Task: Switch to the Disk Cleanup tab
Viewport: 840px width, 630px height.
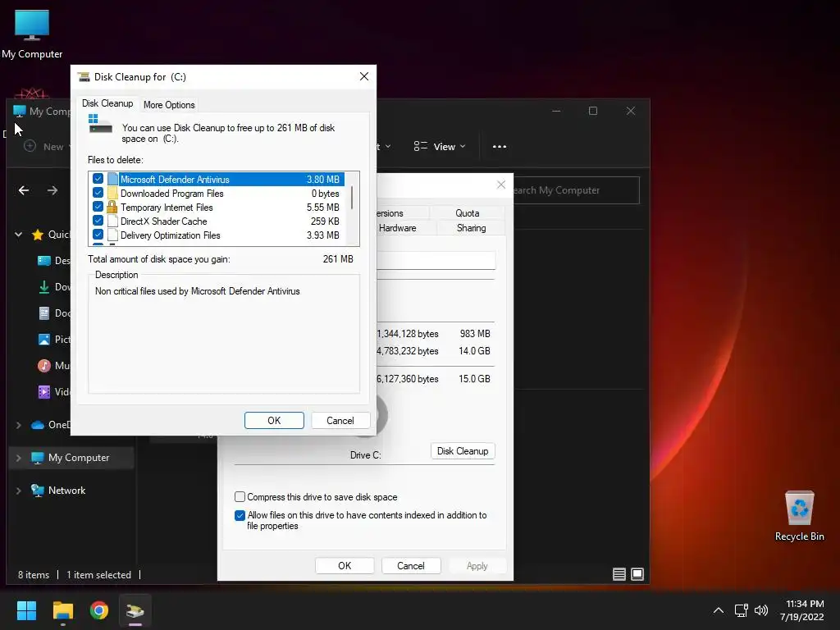Action: (x=107, y=103)
